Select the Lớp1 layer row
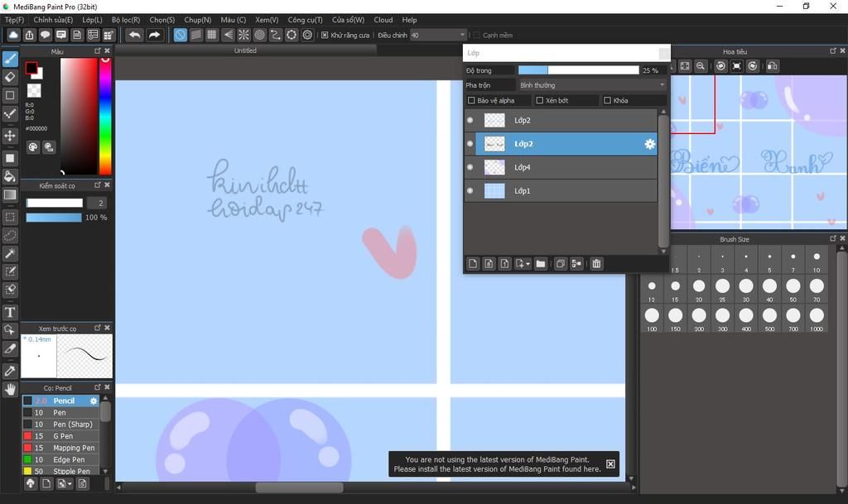 click(x=561, y=190)
